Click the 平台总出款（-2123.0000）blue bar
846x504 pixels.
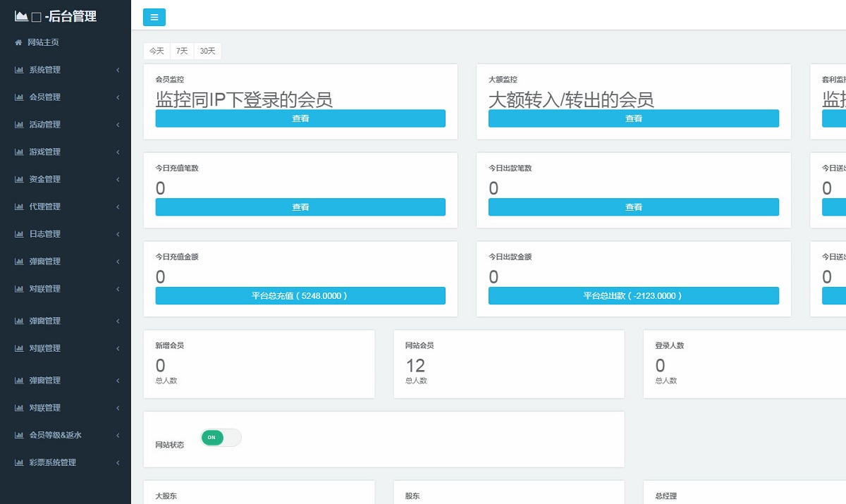click(633, 295)
